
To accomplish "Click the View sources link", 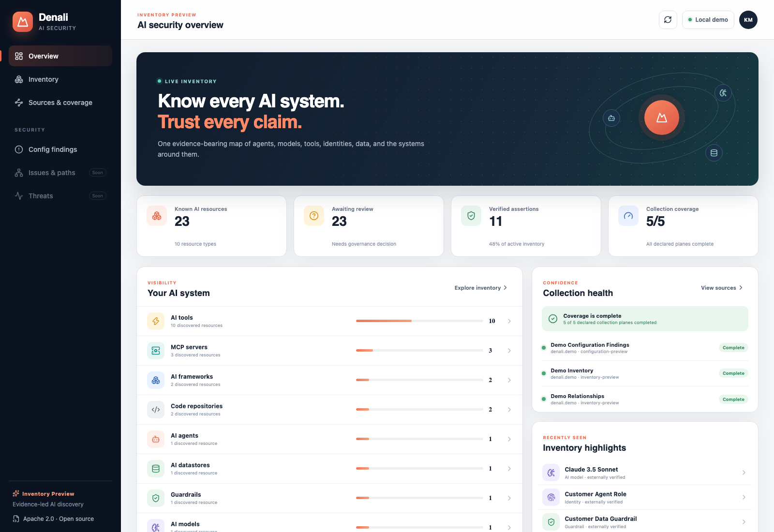I will 722,288.
